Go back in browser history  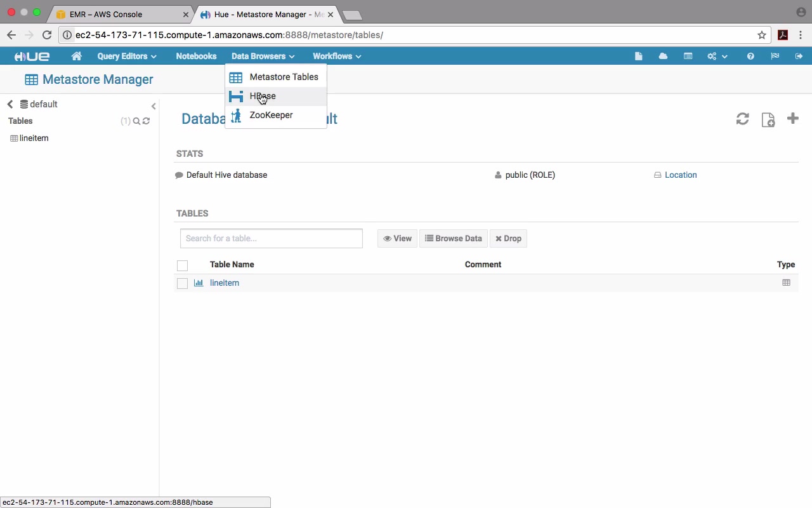click(11, 35)
